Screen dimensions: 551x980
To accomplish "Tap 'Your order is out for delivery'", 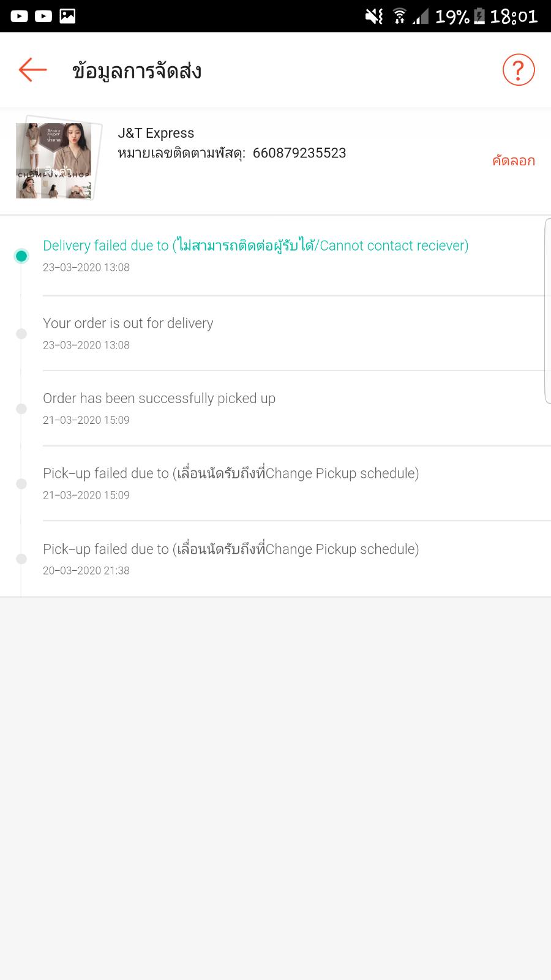I will [x=128, y=323].
